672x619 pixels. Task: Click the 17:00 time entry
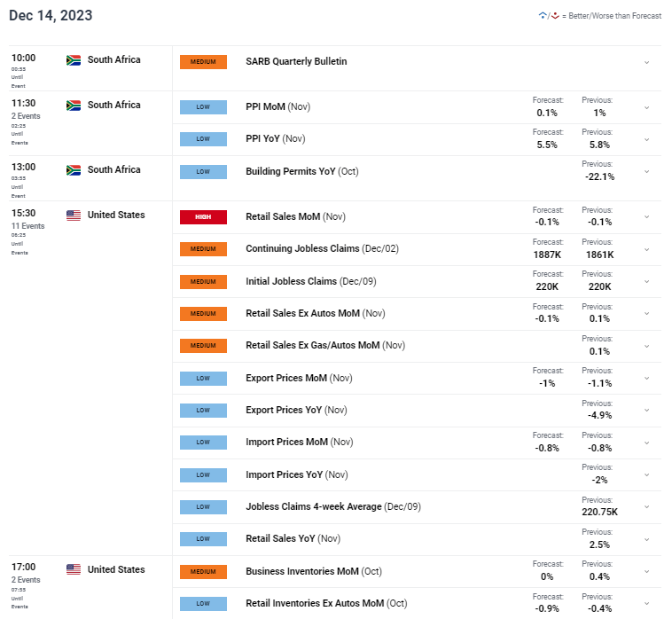click(24, 568)
